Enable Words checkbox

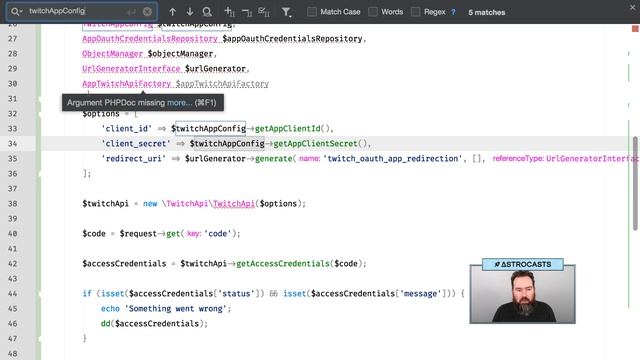click(373, 12)
